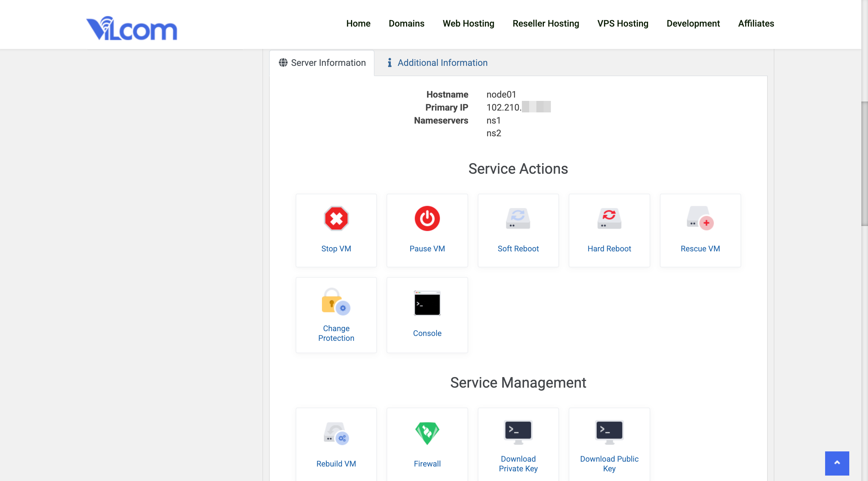The image size is (868, 481).
Task: Open the Reseller Hosting page
Action: [x=545, y=24]
